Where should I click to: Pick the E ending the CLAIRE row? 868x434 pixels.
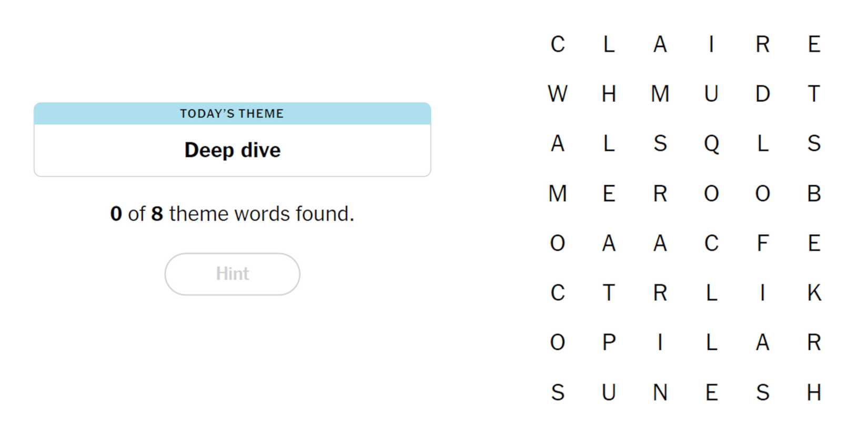pos(814,44)
